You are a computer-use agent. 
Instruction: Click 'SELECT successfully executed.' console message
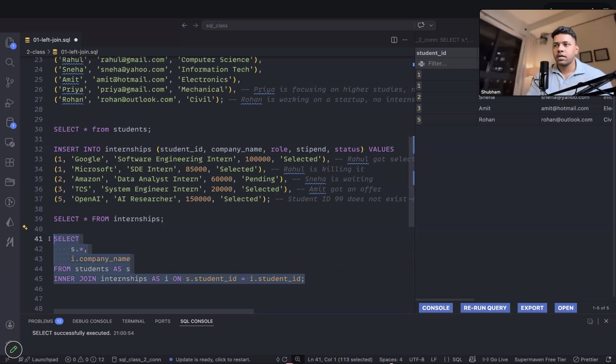[x=71, y=333]
